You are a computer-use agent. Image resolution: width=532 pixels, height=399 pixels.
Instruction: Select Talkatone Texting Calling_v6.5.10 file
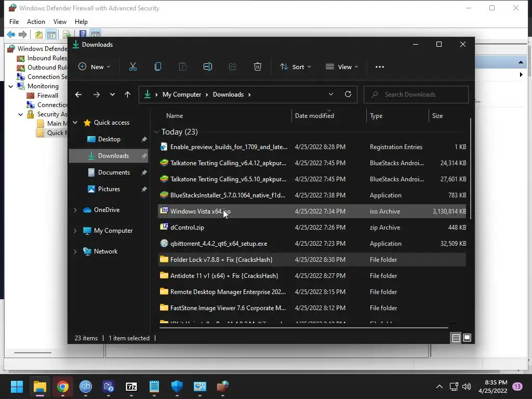point(312,179)
